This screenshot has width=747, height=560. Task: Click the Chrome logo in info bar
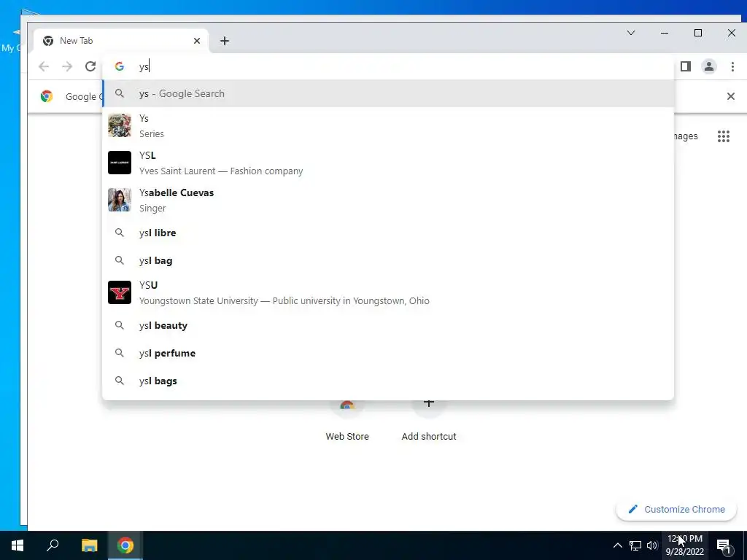(47, 96)
